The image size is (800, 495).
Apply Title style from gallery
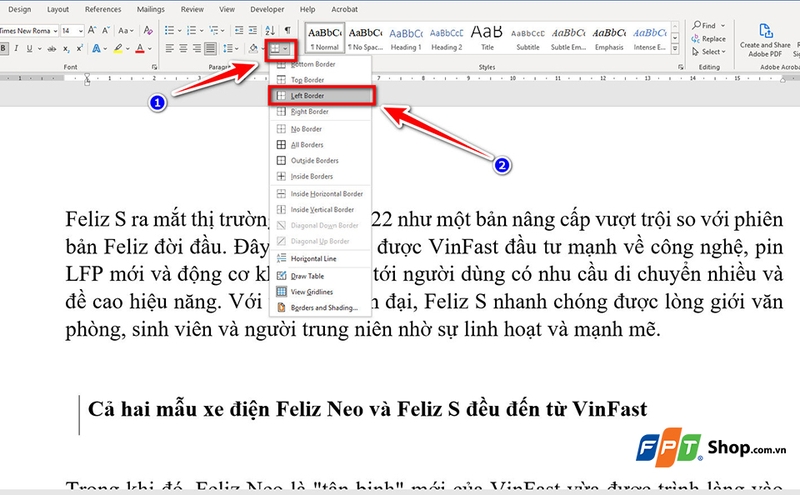(487, 38)
